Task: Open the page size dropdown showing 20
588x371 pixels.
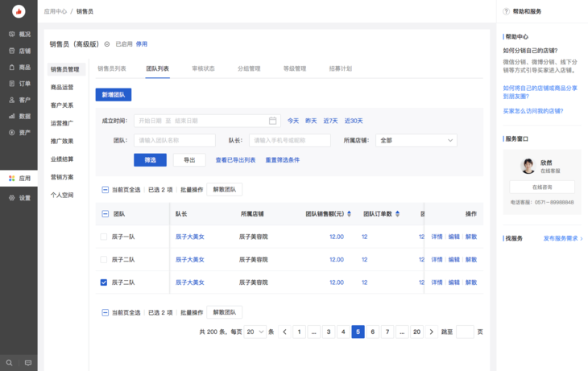Action: pos(255,332)
